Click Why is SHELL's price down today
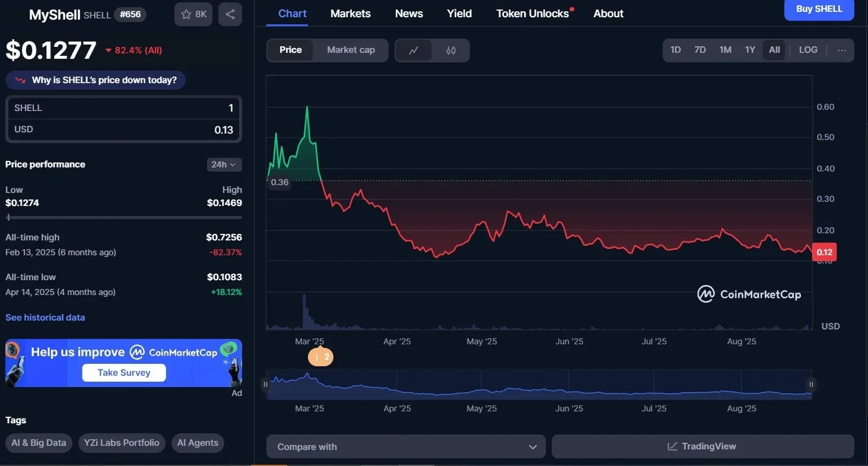 96,80
